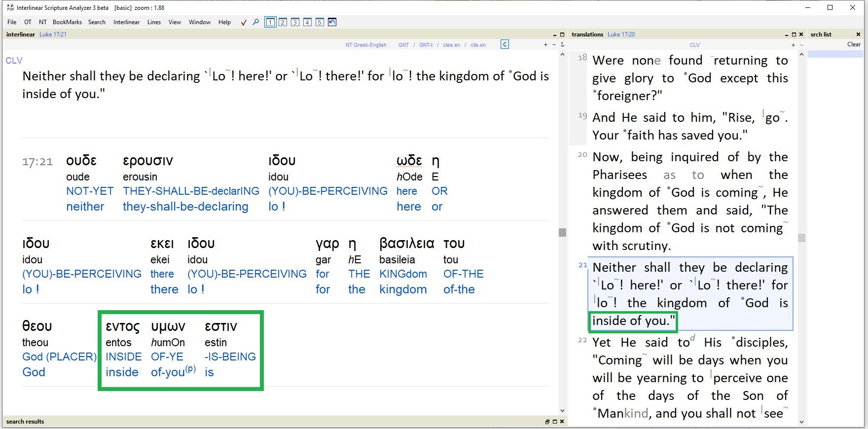Screen dimensions: 868x429
Task: Click the Luke 17:20 reference in translations header
Action: (x=621, y=35)
